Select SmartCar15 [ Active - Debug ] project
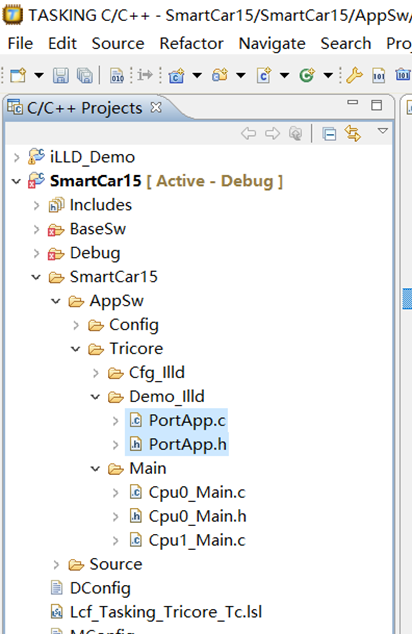Viewport: 412px width, 634px height. pyautogui.click(x=166, y=181)
